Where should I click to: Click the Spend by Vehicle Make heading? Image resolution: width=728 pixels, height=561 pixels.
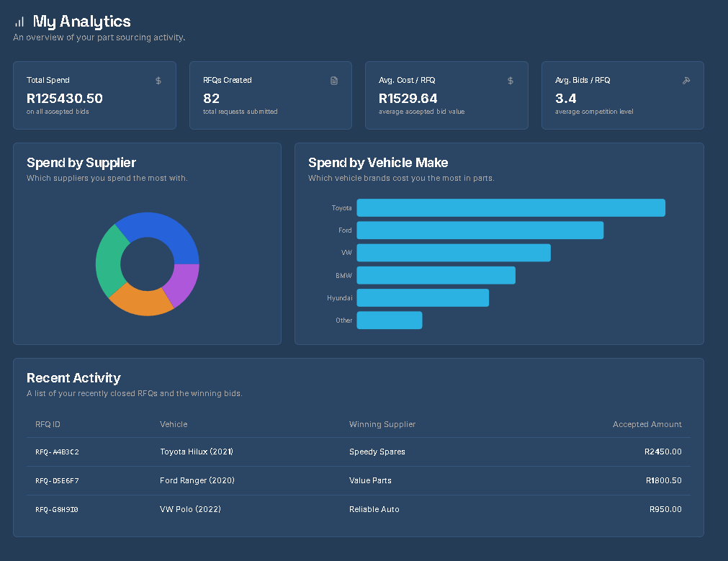point(377,163)
